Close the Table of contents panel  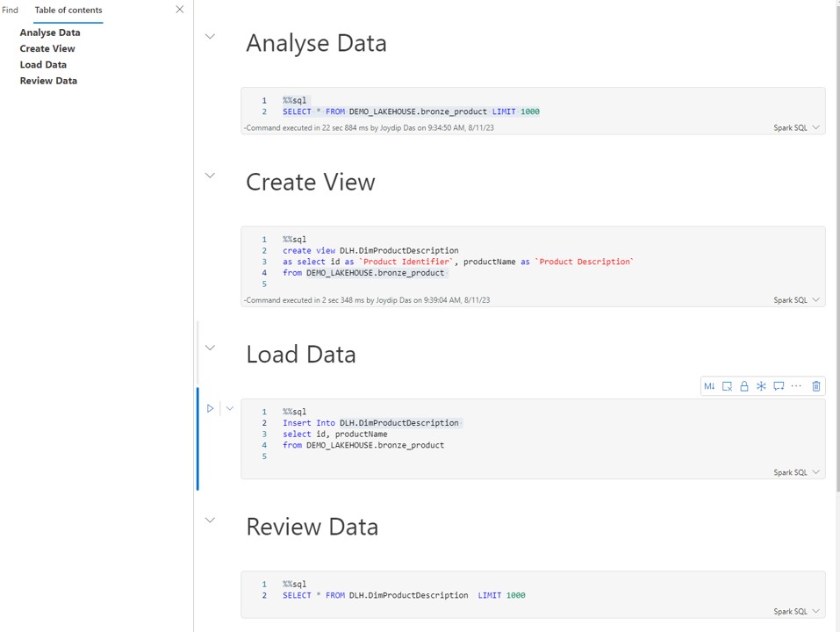click(x=180, y=10)
